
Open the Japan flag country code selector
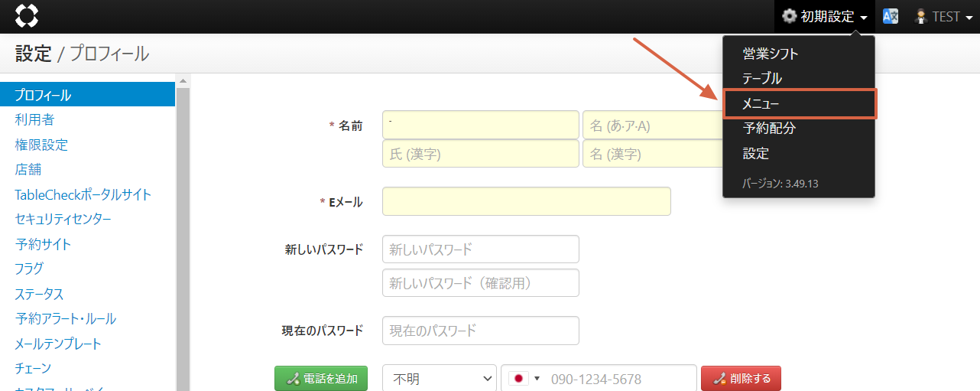(x=524, y=379)
